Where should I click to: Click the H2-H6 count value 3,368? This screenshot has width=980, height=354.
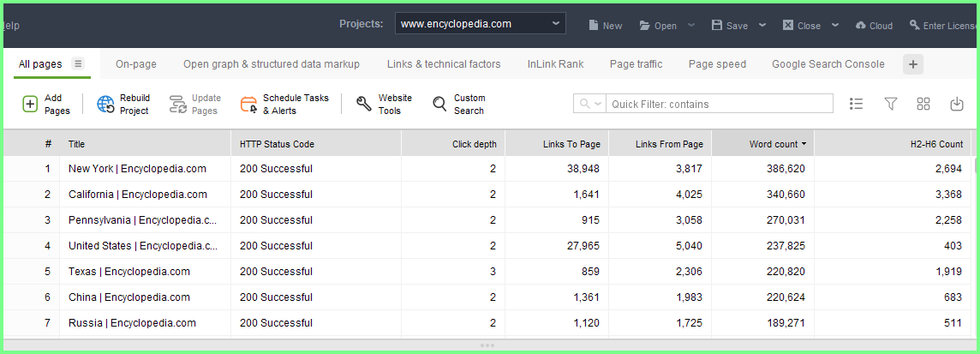pos(948,195)
